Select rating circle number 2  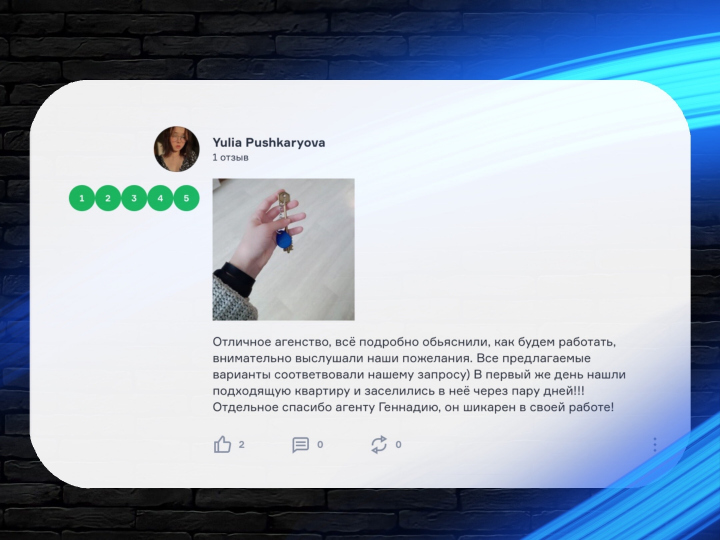(x=108, y=198)
